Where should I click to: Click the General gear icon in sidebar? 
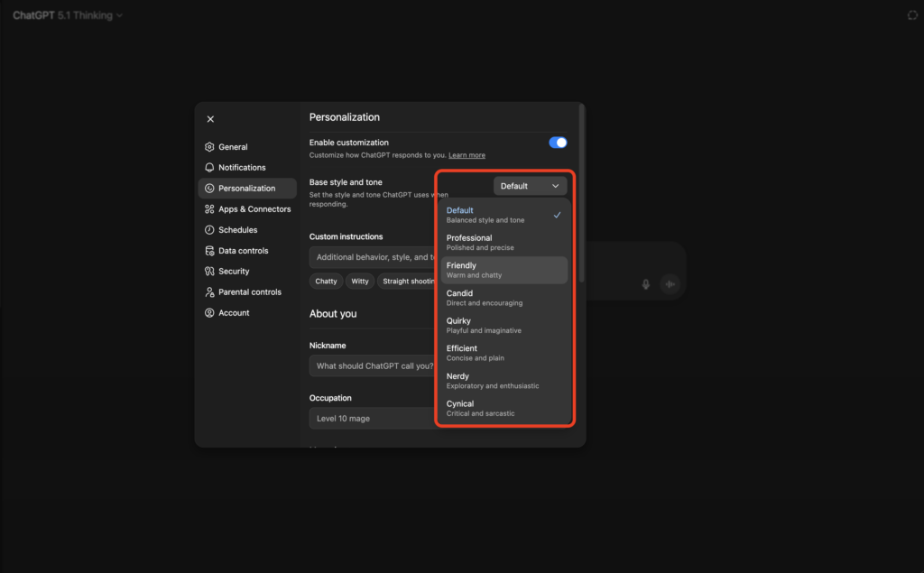[209, 147]
